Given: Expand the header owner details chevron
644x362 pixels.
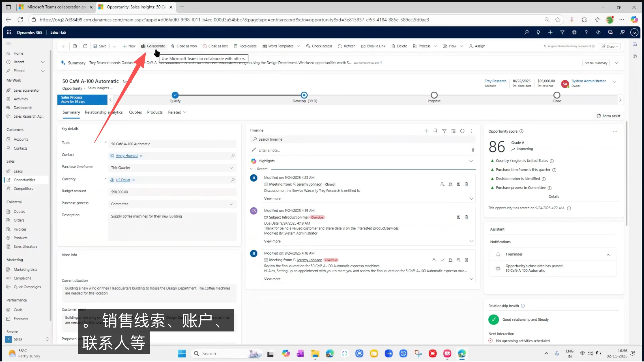Looking at the screenshot, I should pos(614,81).
